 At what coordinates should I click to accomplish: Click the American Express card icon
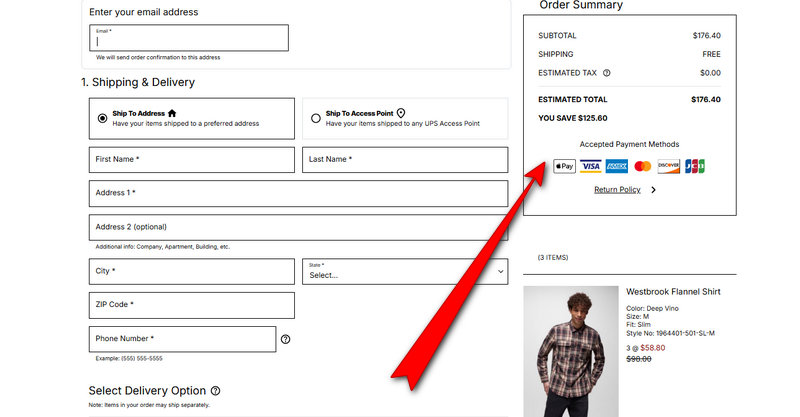617,166
